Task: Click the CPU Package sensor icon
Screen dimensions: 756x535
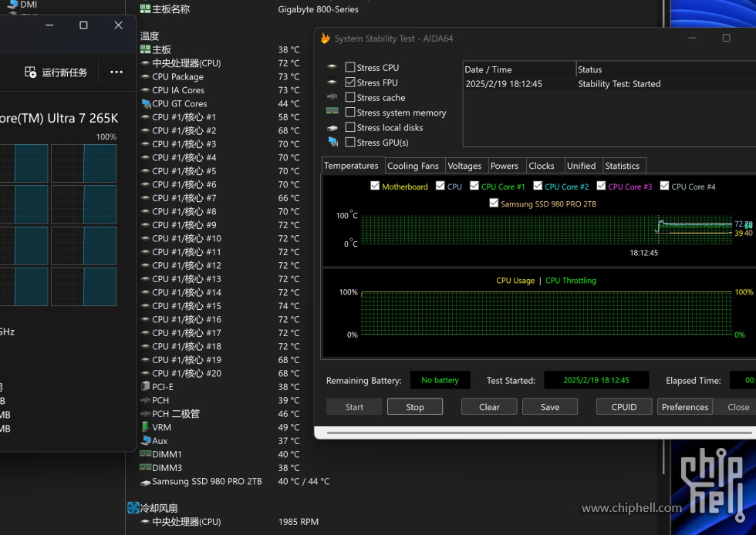Action: (x=145, y=76)
